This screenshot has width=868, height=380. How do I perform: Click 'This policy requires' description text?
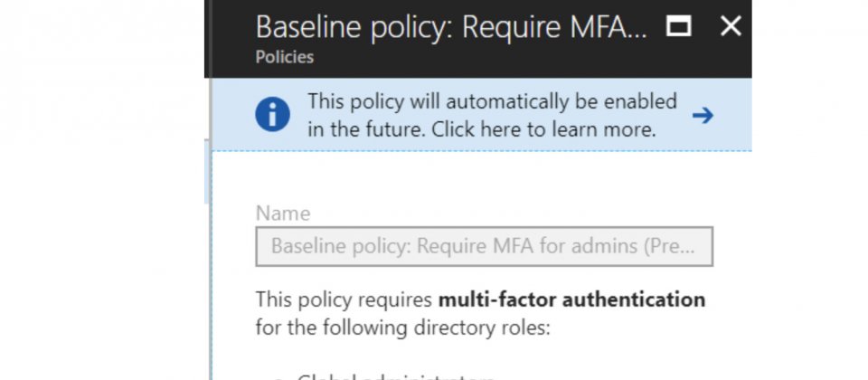point(344,299)
